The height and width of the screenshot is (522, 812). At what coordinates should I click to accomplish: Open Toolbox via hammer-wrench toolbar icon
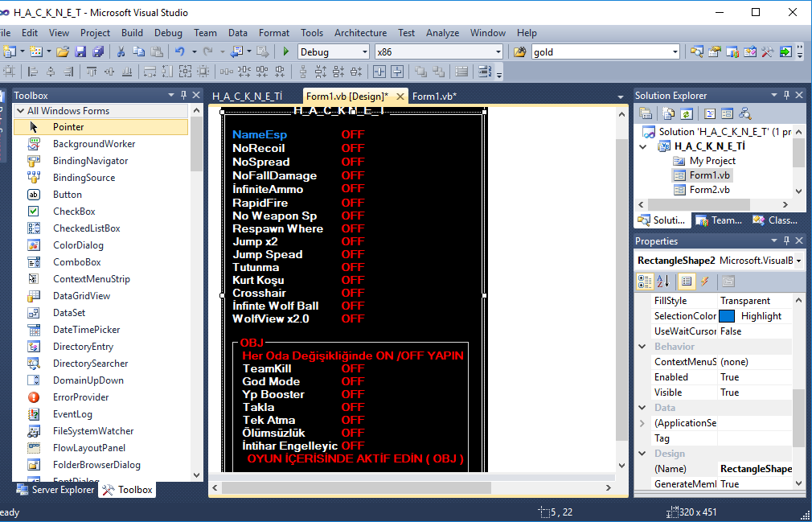click(767, 51)
